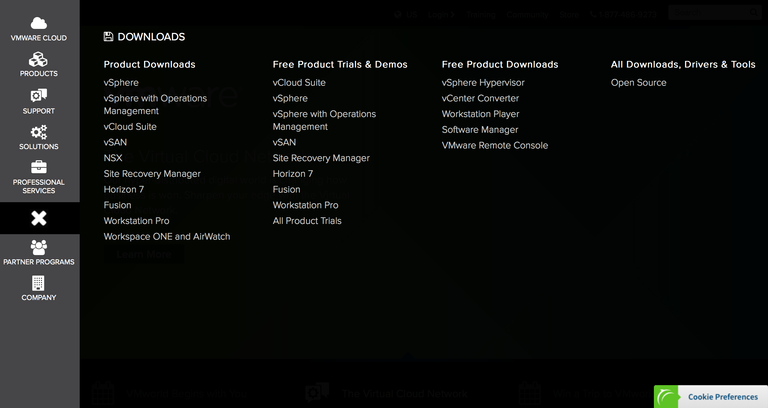Select Free Product Trials & Demos heading
The width and height of the screenshot is (768, 408).
[340, 64]
